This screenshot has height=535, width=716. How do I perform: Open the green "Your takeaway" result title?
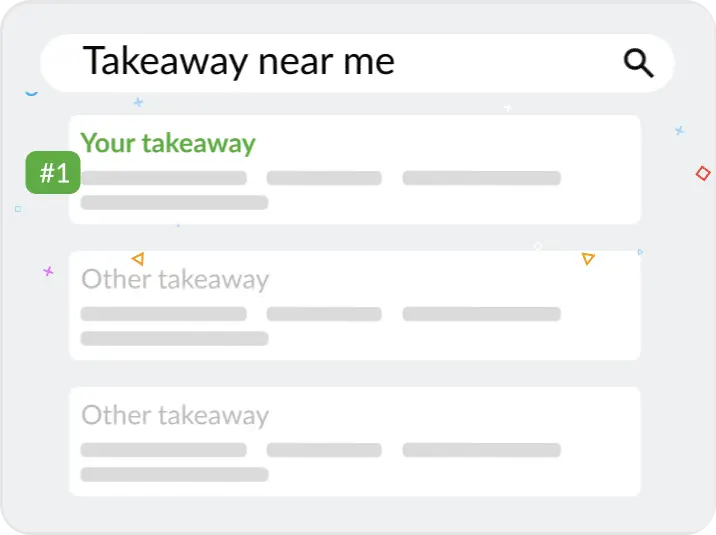168,143
